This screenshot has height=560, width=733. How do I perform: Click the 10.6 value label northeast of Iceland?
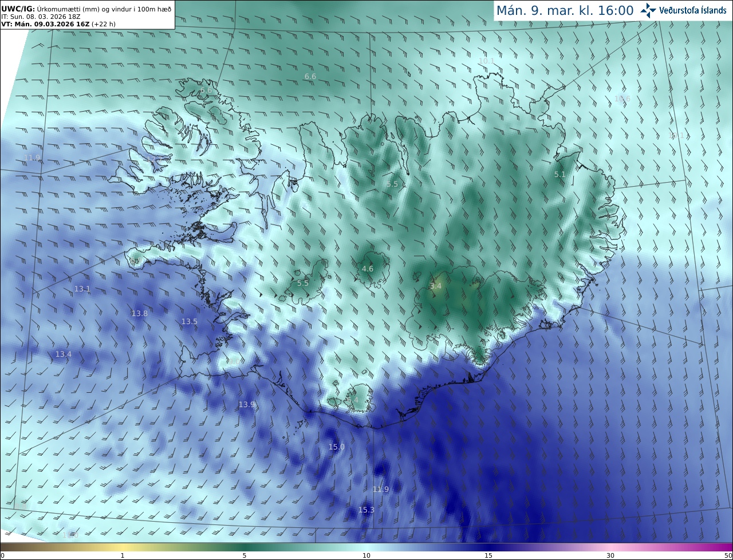point(622,99)
